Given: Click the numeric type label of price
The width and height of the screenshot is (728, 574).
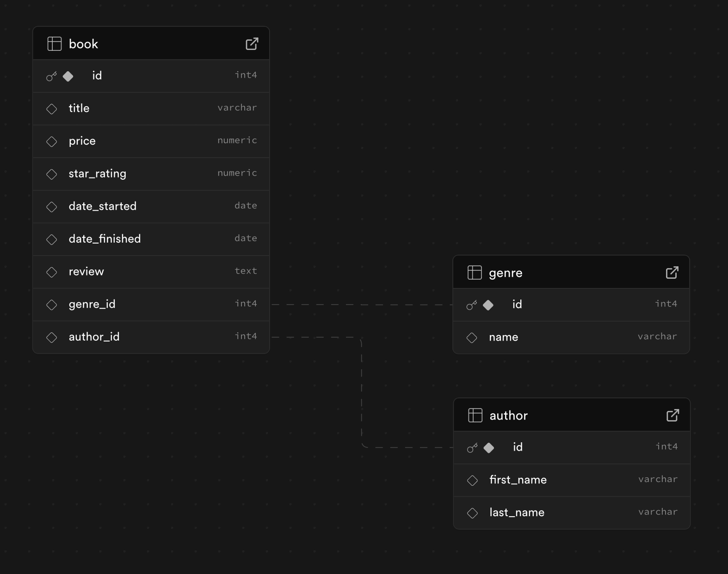Looking at the screenshot, I should pyautogui.click(x=237, y=140).
